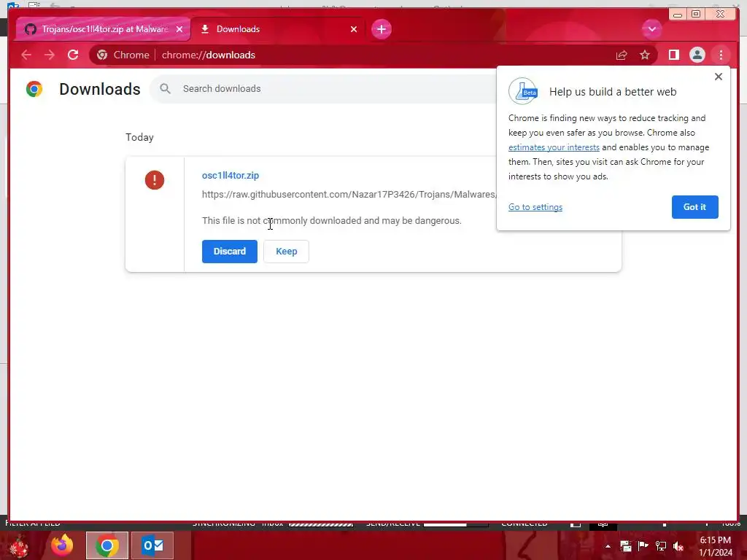Screen dimensions: 747x560
Task: Bookmark this tab with star icon
Action: point(645,55)
